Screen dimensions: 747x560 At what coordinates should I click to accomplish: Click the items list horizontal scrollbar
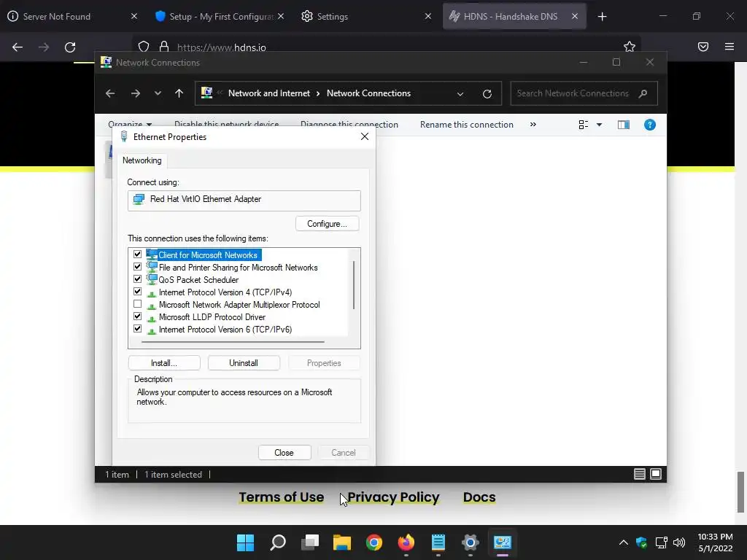pos(233,341)
